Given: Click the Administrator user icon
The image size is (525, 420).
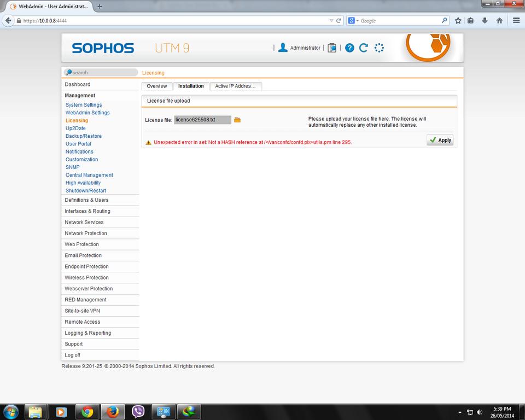Looking at the screenshot, I should pyautogui.click(x=283, y=48).
